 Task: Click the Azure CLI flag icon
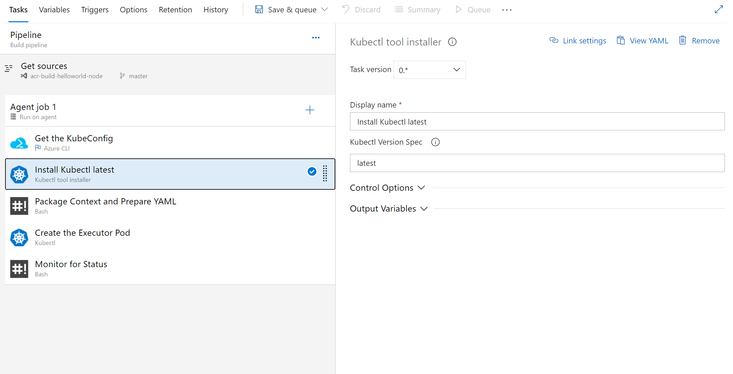38,148
